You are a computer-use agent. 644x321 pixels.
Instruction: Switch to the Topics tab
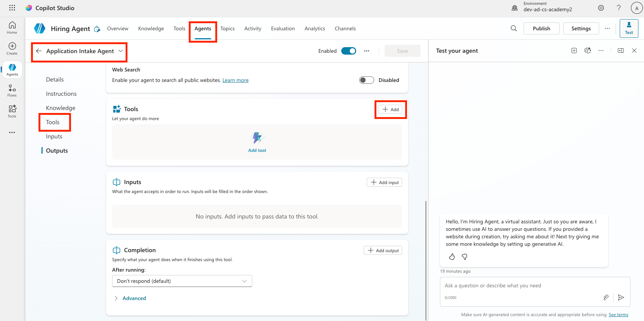click(x=227, y=28)
